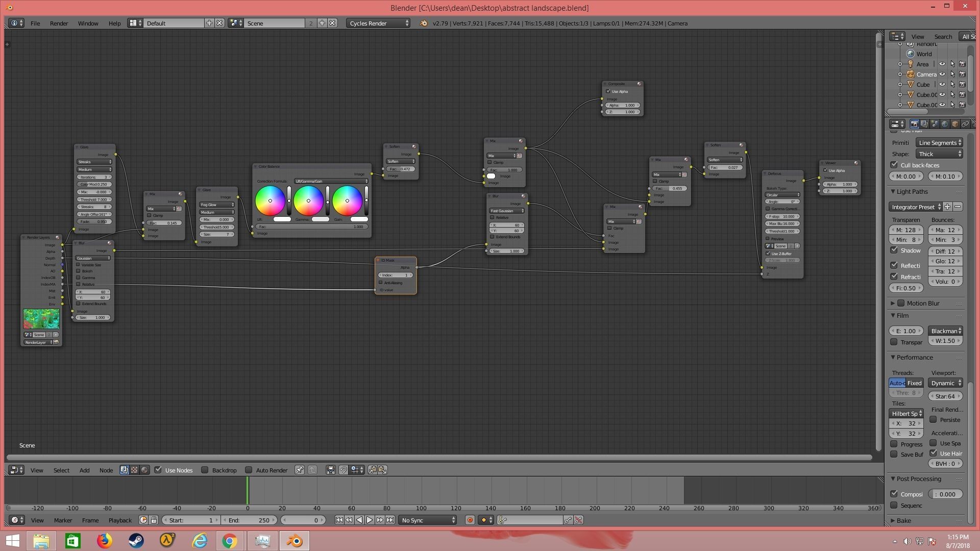Viewport: 980px width, 551px height.
Task: Toggle the Use Nodes checkbox
Action: (158, 470)
